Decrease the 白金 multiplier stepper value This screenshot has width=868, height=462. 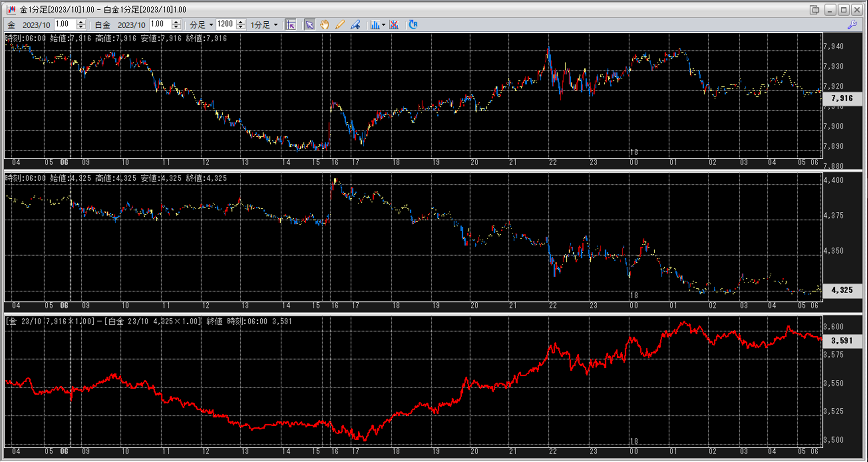176,27
